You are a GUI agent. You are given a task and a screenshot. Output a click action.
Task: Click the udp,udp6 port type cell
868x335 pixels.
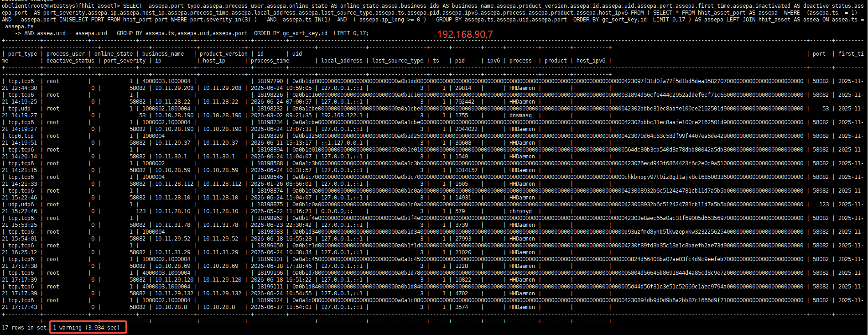(x=21, y=204)
